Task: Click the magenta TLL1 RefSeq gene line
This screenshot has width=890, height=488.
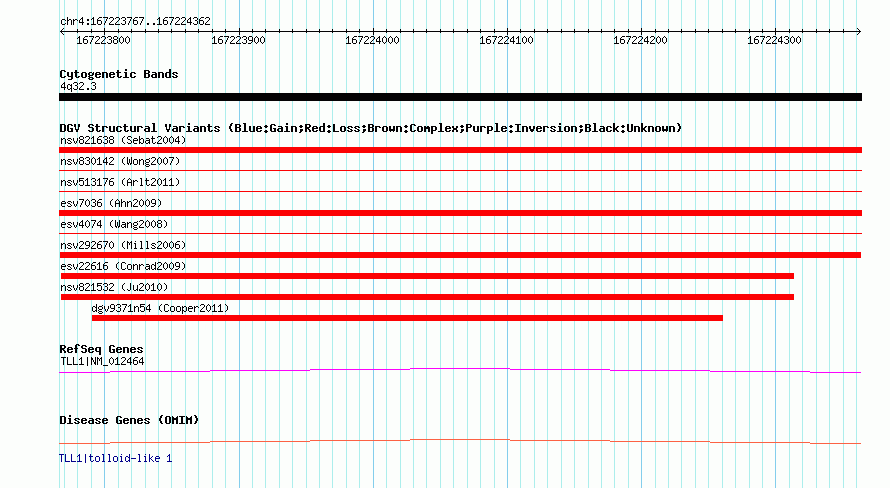Action: (460, 371)
